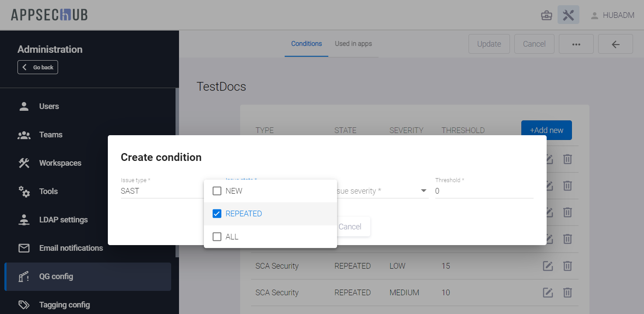Check the NEW issue state option
The height and width of the screenshot is (314, 644).
(217, 191)
